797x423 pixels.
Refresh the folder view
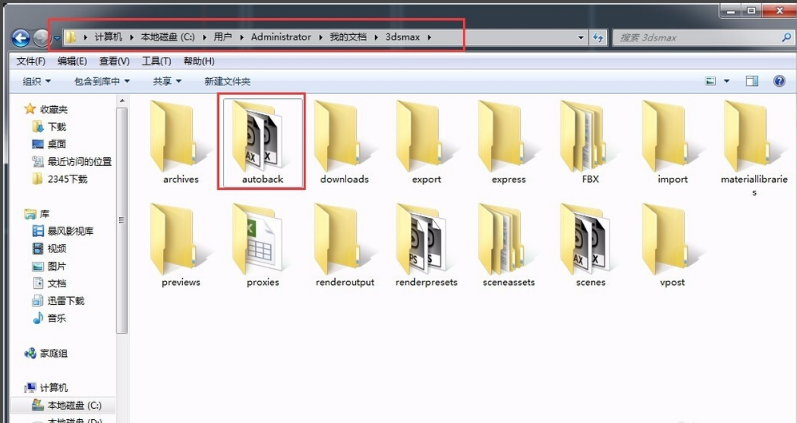point(598,38)
